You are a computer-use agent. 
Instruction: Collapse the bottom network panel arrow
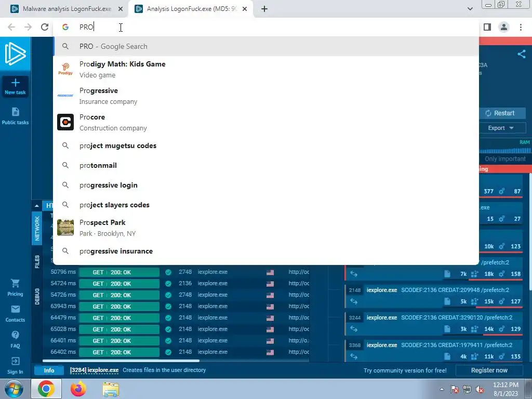pos(37,206)
